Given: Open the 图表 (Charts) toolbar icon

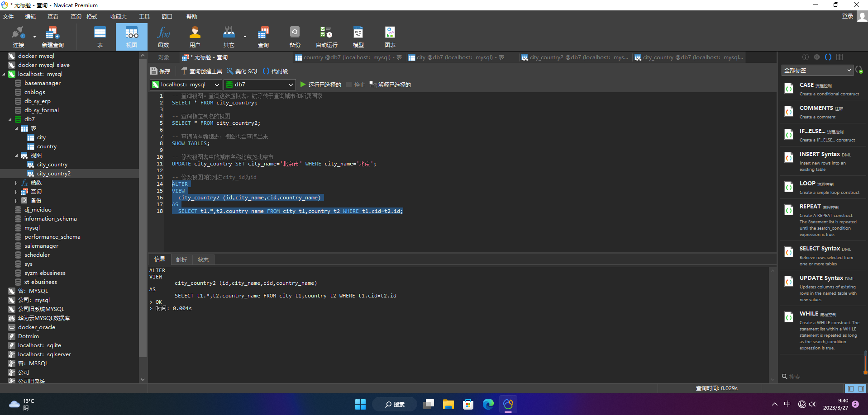Looking at the screenshot, I should tap(390, 37).
